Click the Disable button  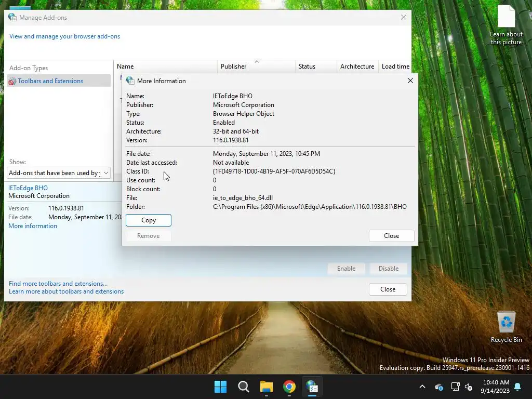[x=389, y=269]
